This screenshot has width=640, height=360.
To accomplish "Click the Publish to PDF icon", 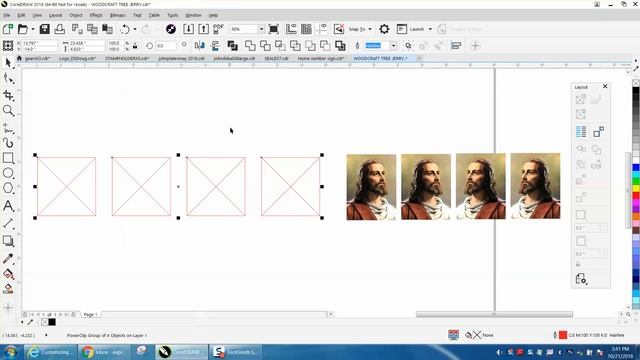I will tap(218, 29).
